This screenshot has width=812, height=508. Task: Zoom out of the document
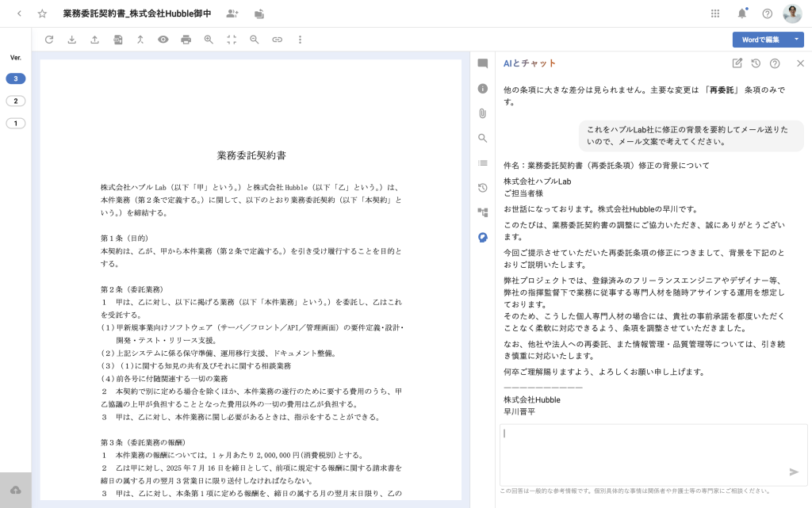[x=255, y=40]
